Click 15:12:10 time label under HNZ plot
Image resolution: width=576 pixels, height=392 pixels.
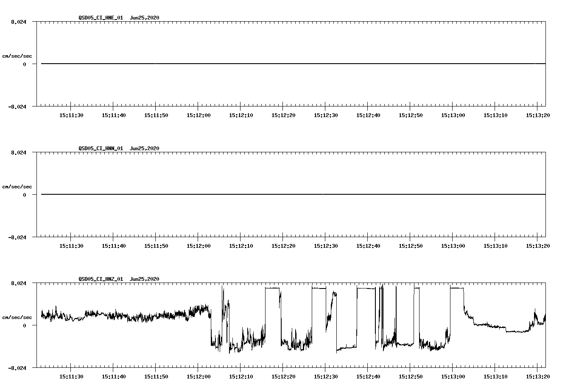(x=241, y=377)
